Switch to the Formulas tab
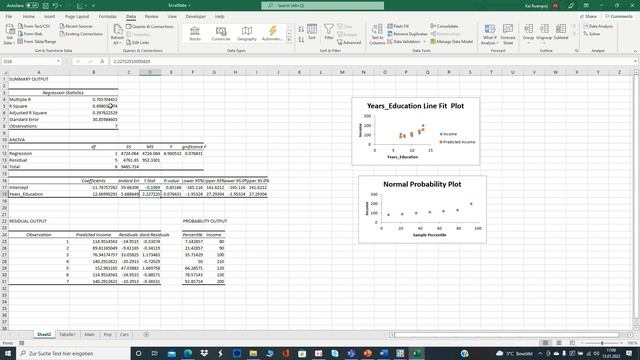The height and width of the screenshot is (360, 640). 108,16
